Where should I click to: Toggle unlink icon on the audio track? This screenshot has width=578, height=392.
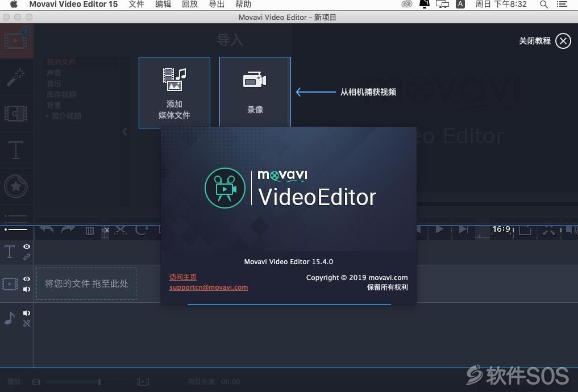point(27,323)
